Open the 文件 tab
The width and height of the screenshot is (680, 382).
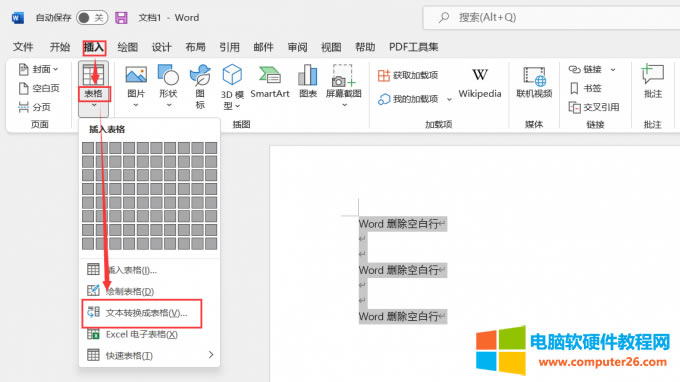(x=23, y=47)
